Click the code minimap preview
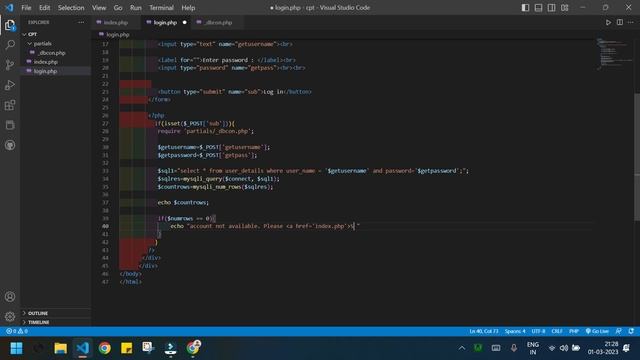Screen dimensions: 640x360 [614, 54]
